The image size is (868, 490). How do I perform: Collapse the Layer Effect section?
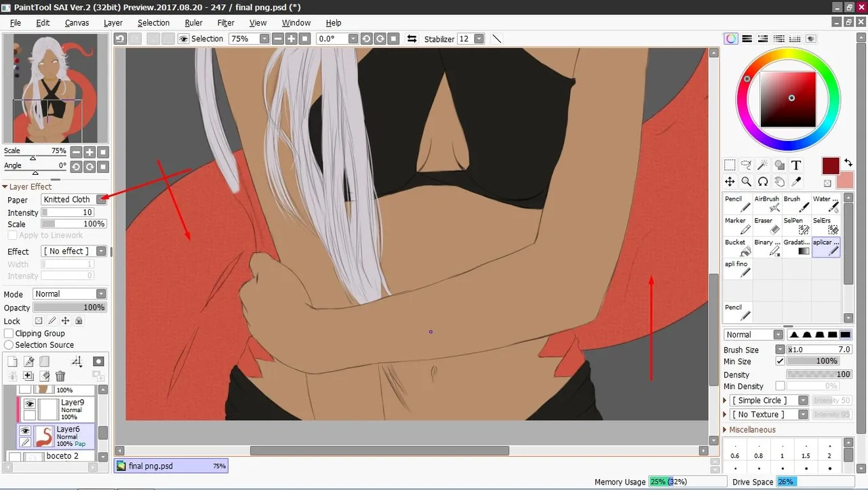(x=5, y=187)
